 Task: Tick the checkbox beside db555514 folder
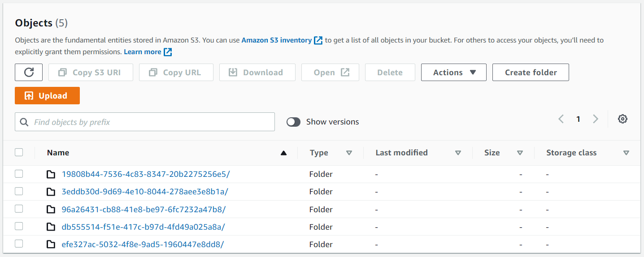point(19,227)
